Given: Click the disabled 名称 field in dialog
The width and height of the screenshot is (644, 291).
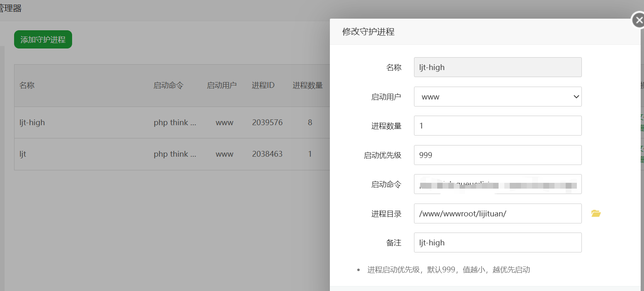Looking at the screenshot, I should (x=497, y=67).
